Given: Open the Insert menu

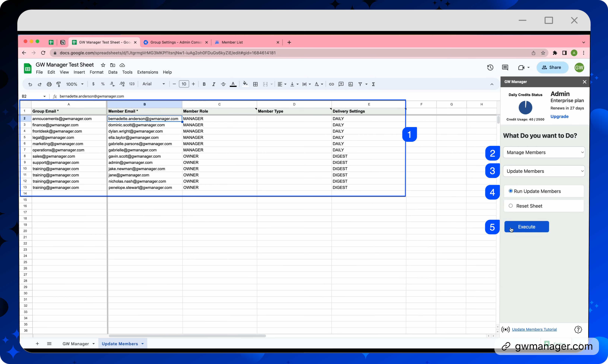Looking at the screenshot, I should point(79,72).
